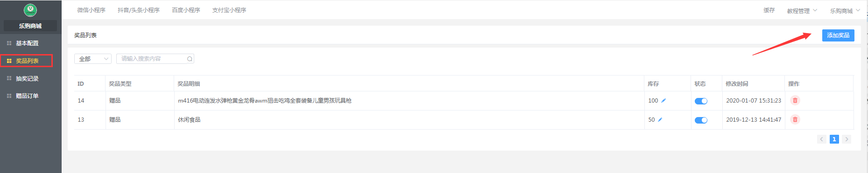Click the search magnifier icon
This screenshot has height=173, width=868.
pos(190,59)
